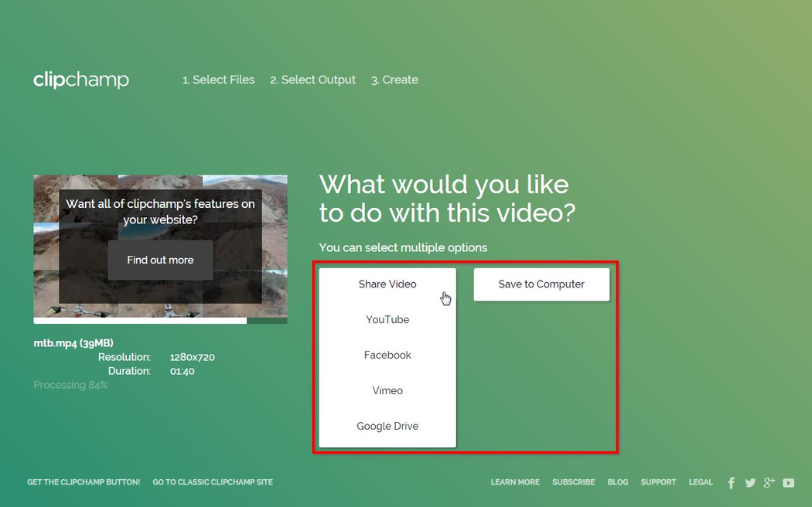This screenshot has width=812, height=507.
Task: Select YouTube from the share list
Action: 387,320
